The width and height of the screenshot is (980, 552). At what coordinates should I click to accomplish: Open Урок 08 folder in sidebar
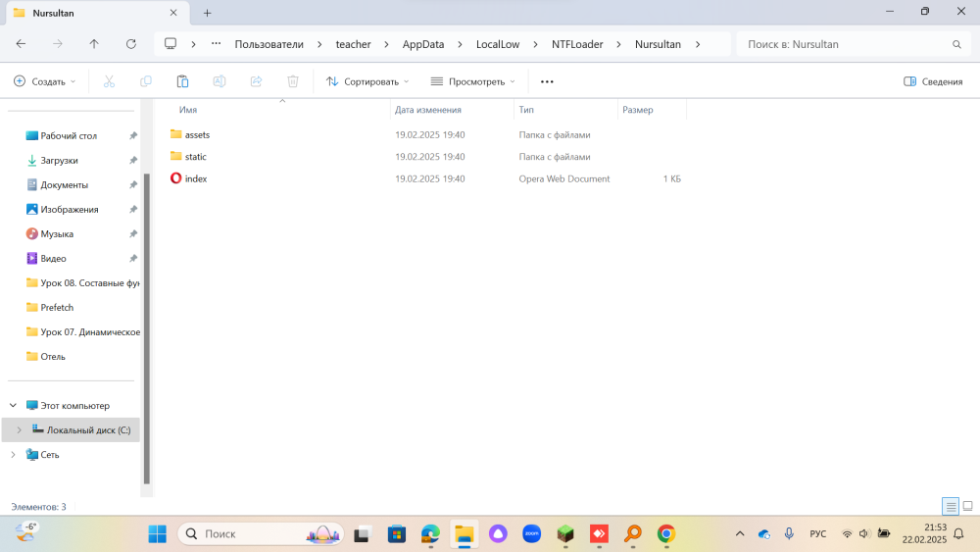90,283
